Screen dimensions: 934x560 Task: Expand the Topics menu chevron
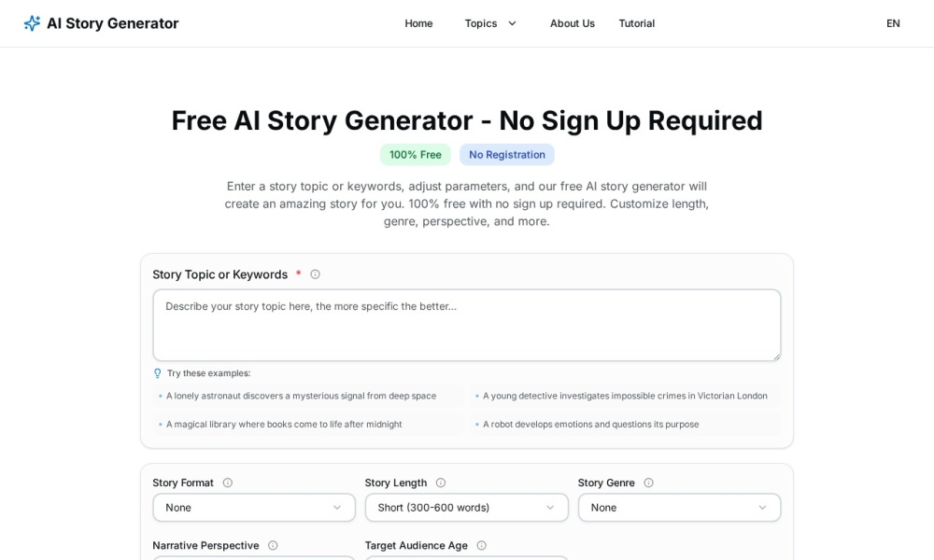point(512,23)
